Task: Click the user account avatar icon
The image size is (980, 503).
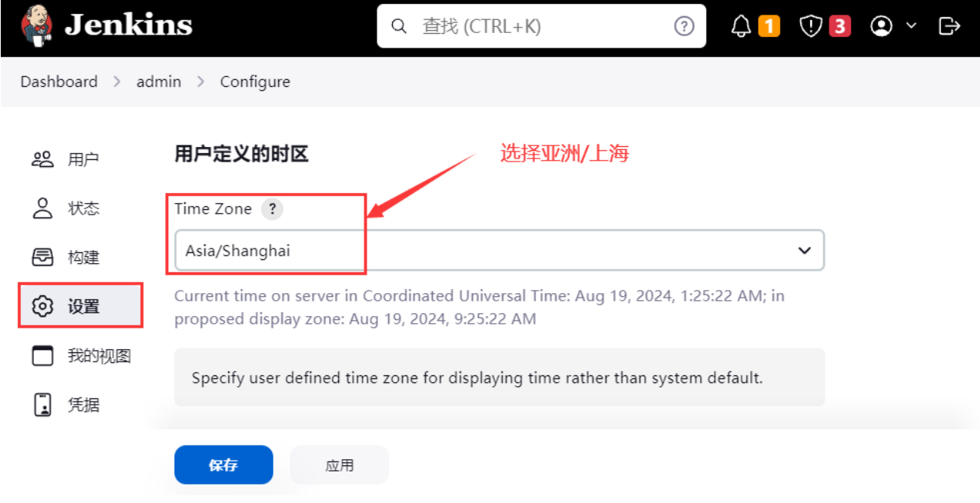Action: coord(881,26)
